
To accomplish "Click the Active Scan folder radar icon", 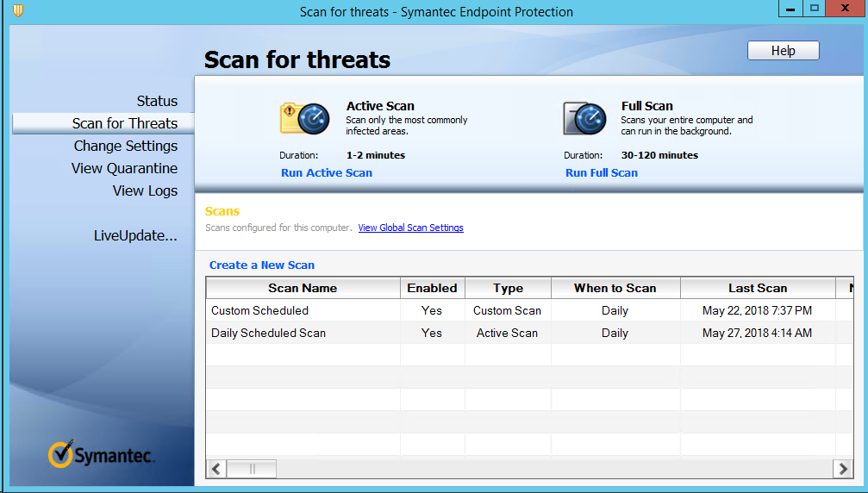I will point(304,118).
